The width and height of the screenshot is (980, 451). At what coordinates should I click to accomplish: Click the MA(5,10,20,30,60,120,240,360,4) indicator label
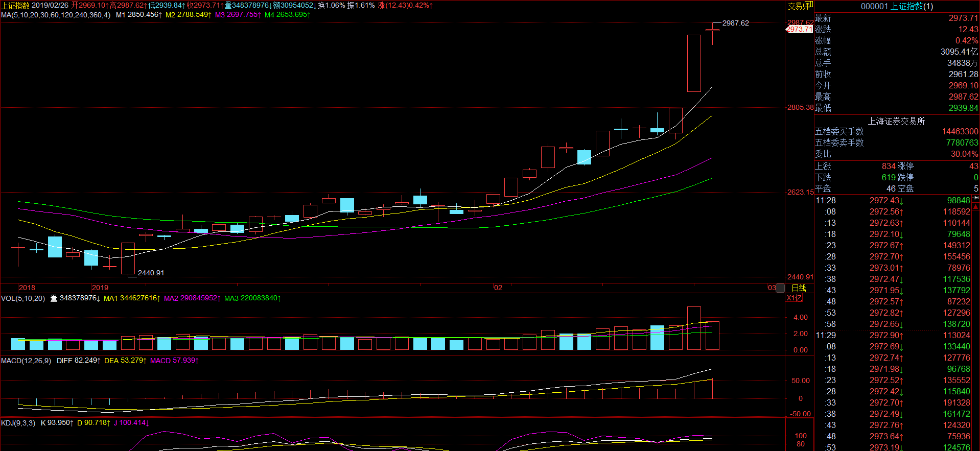click(56, 15)
